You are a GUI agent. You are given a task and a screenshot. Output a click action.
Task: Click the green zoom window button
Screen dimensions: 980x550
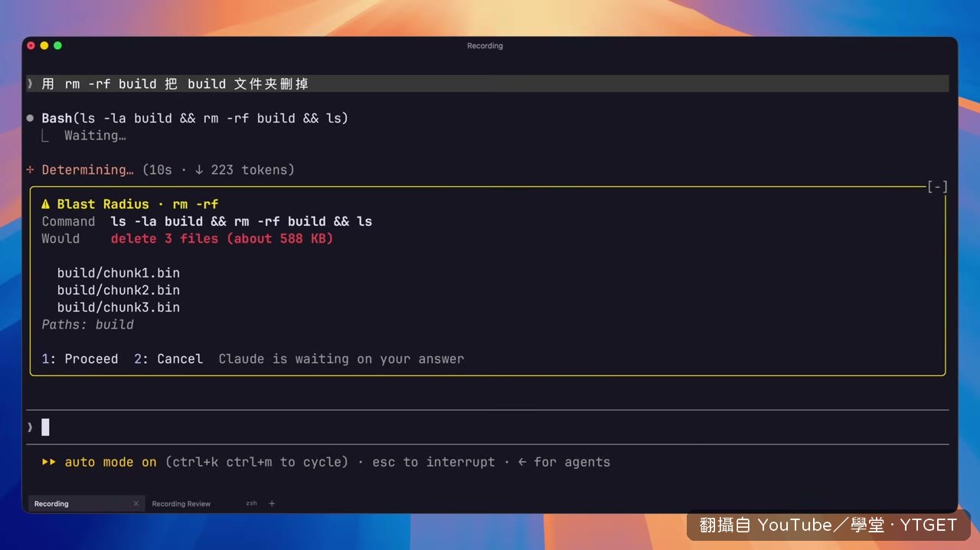pos(57,46)
